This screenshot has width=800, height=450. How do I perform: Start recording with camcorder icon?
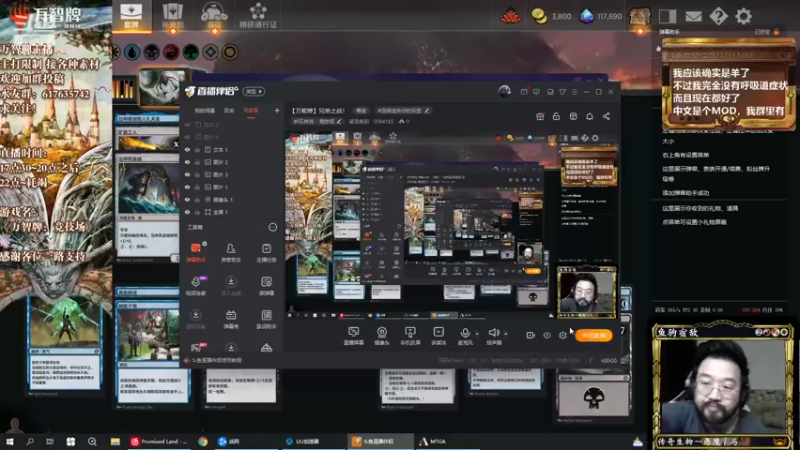click(x=531, y=335)
